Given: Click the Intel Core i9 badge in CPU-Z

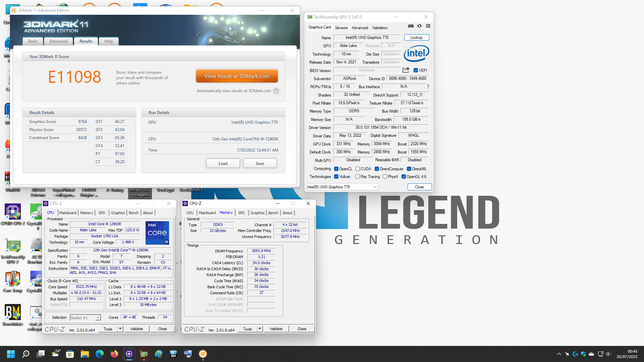Looking at the screenshot, I should (157, 233).
